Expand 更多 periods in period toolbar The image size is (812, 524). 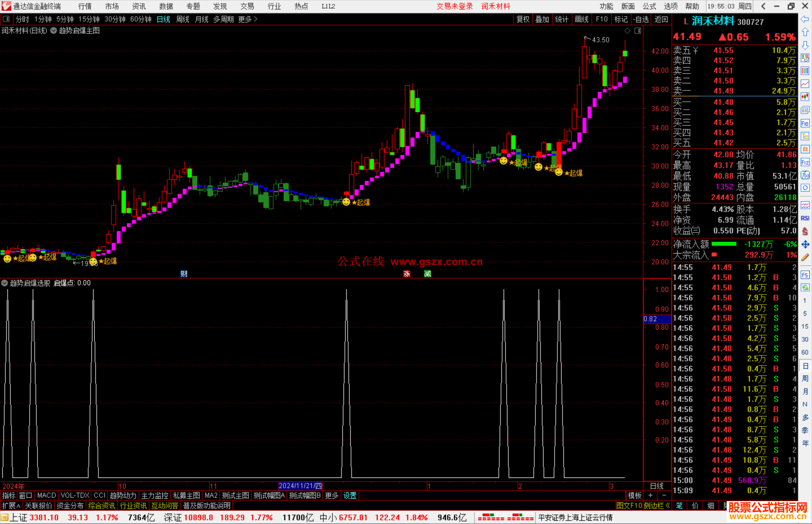[x=248, y=19]
